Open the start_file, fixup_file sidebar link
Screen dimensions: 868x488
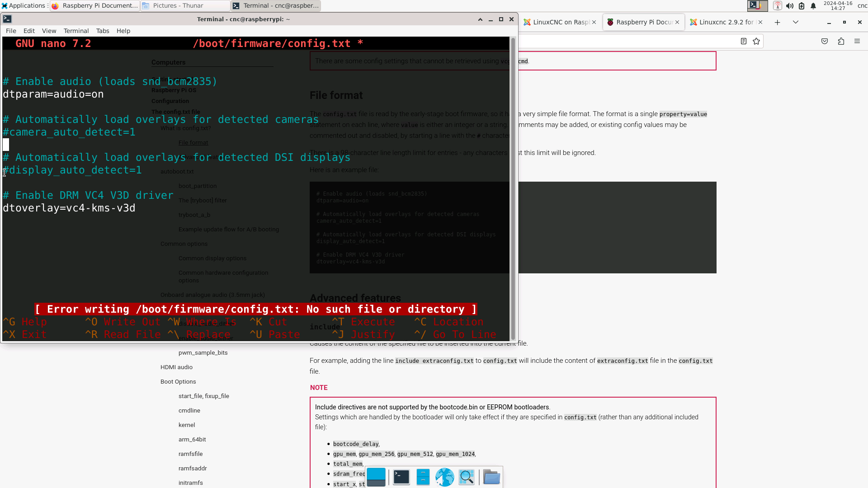pyautogui.click(x=204, y=396)
